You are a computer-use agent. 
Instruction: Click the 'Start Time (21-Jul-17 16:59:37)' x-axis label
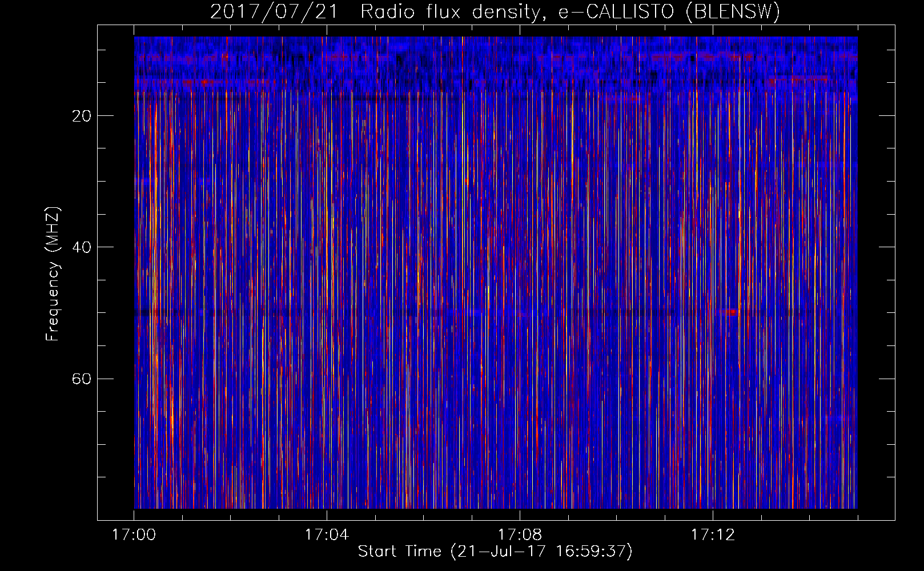click(495, 552)
